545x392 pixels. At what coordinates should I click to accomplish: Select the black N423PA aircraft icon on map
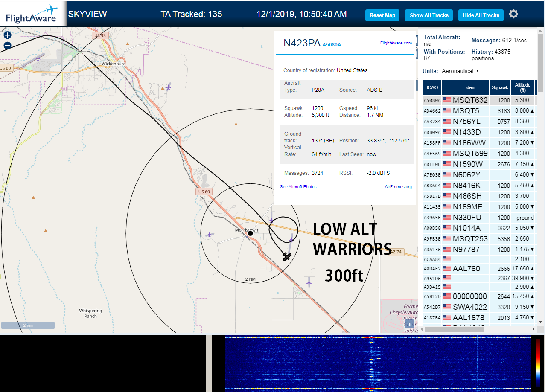(x=287, y=256)
